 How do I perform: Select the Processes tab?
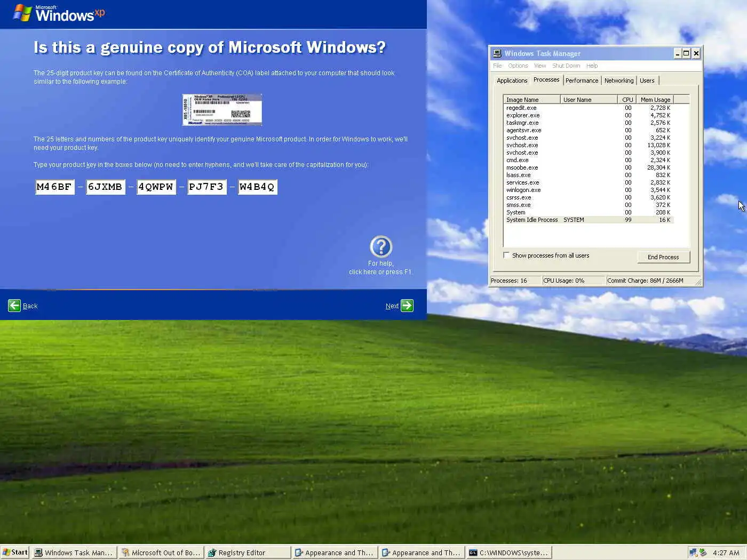tap(546, 79)
